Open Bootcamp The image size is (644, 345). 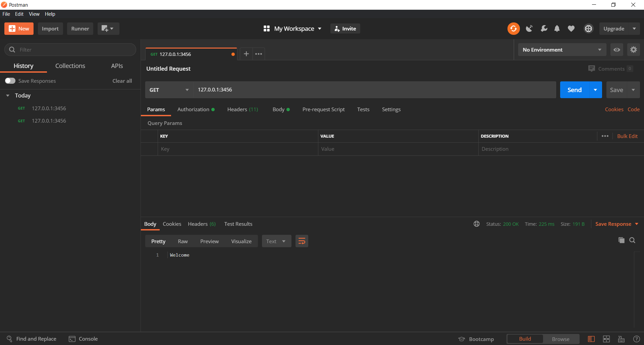476,339
